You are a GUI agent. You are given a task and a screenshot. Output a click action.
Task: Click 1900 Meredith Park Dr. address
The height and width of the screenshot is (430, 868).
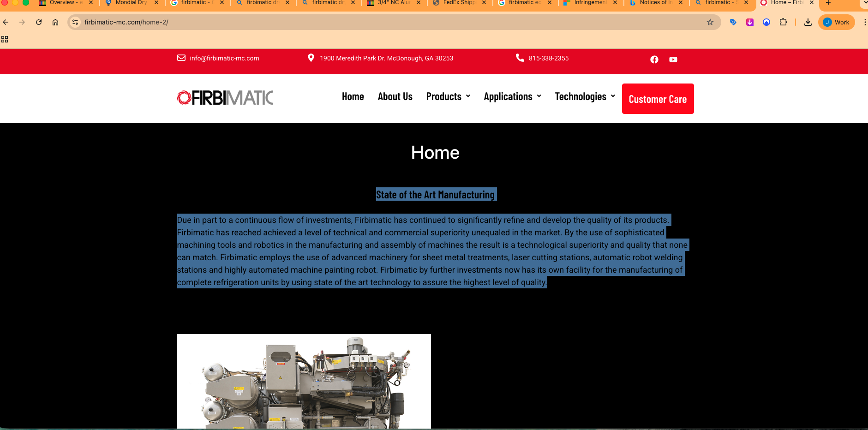[x=386, y=58]
